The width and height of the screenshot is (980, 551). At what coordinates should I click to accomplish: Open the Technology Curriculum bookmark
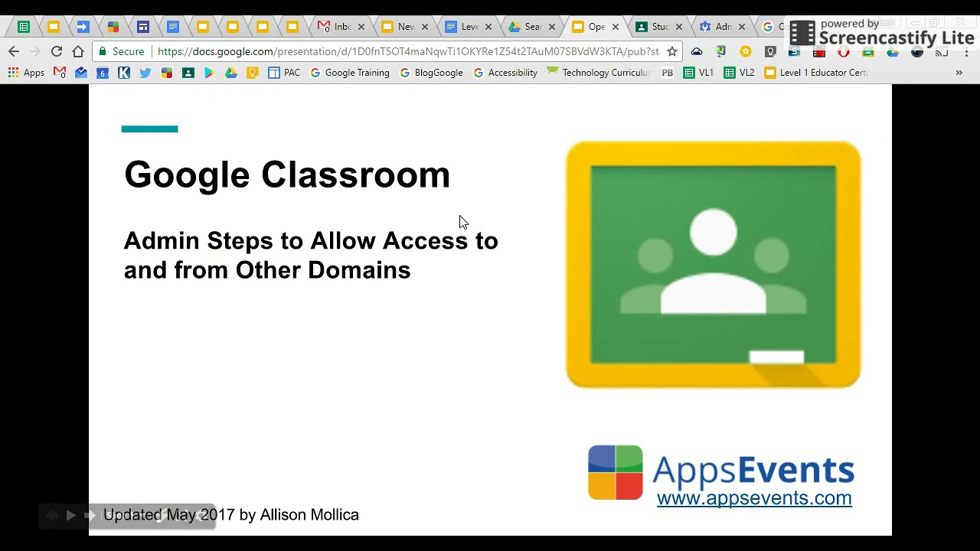tap(599, 73)
